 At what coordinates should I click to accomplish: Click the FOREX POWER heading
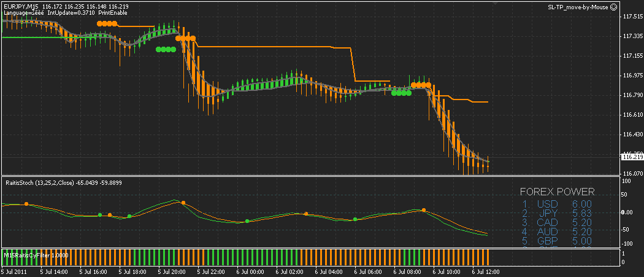[x=557, y=192]
